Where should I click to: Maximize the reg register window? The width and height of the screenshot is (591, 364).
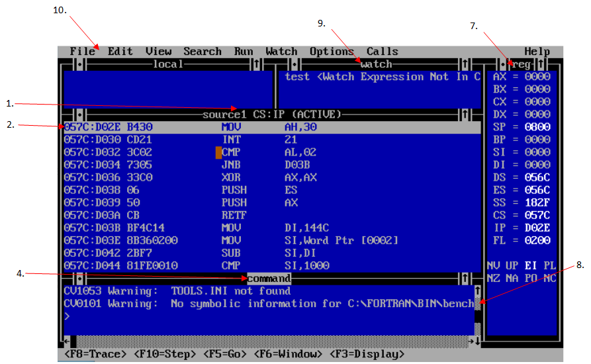coord(540,65)
